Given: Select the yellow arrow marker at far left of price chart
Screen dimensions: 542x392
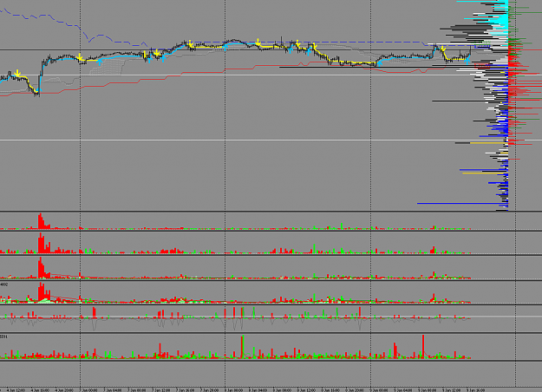Looking at the screenshot, I should pyautogui.click(x=17, y=74).
